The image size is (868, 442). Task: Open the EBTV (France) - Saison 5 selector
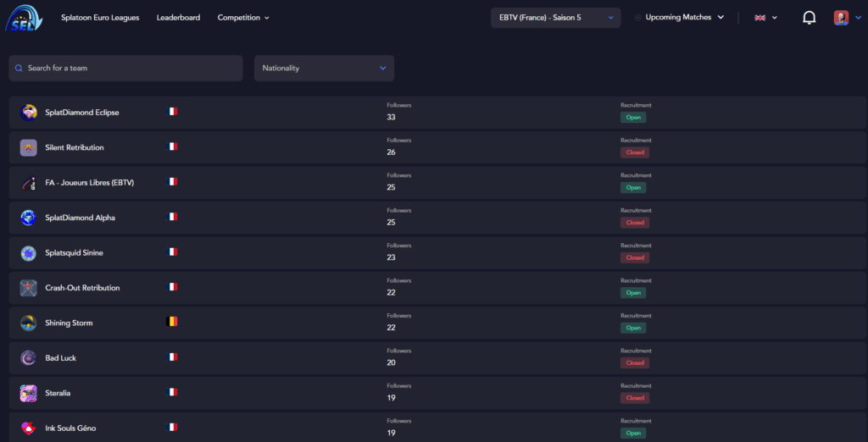[556, 18]
